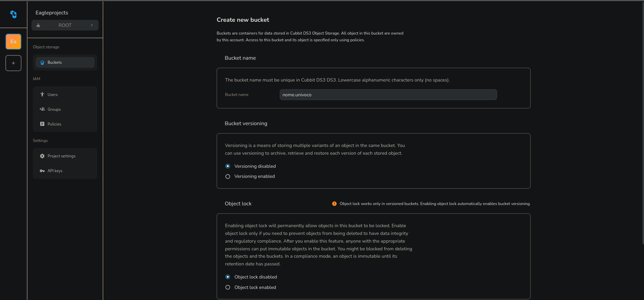Select Object lock disabled radio button

tap(228, 277)
